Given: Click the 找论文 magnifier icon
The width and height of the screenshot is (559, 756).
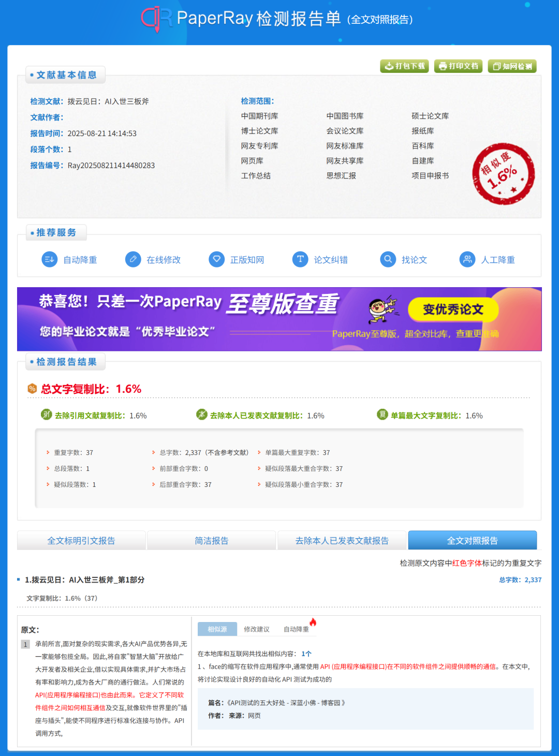Looking at the screenshot, I should [x=388, y=259].
